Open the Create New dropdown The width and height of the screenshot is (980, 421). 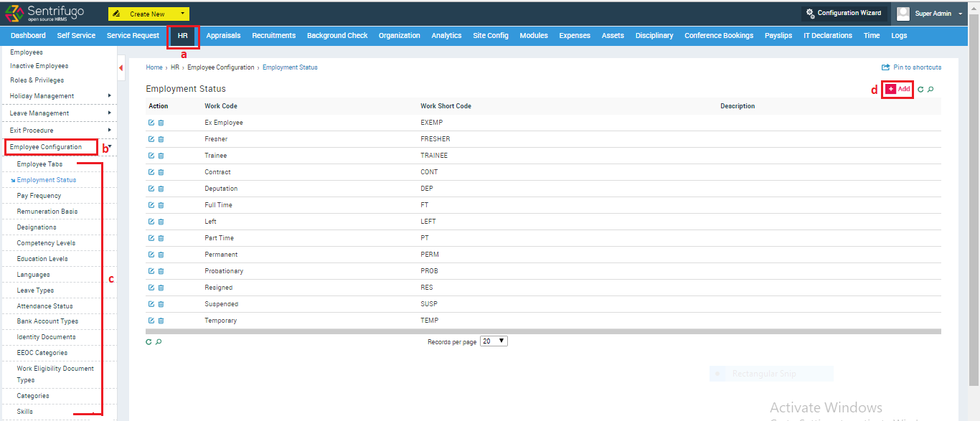[x=149, y=14]
